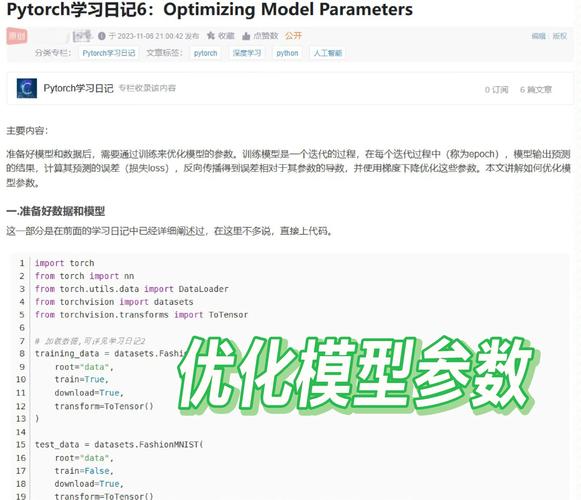Click code line 'test_data = datasets.FashionMNIST('
The width and height of the screenshot is (581, 500).
(x=119, y=445)
